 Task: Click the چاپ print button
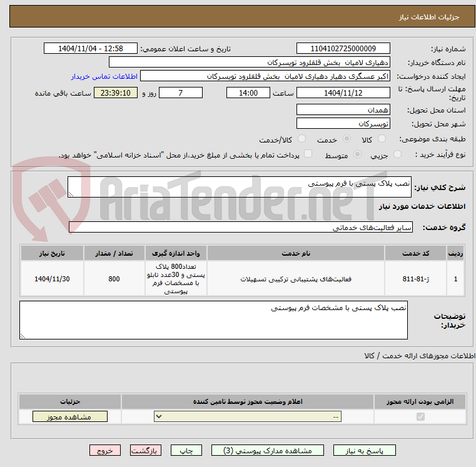(x=186, y=450)
